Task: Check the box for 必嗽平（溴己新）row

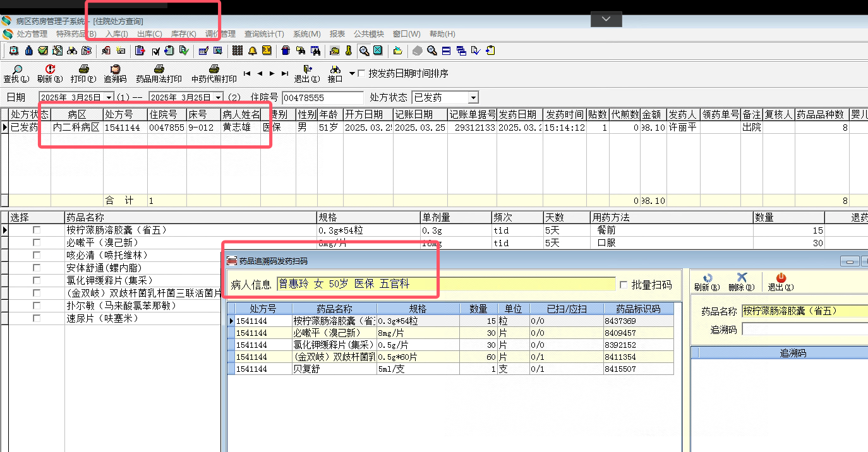Action: [x=37, y=243]
